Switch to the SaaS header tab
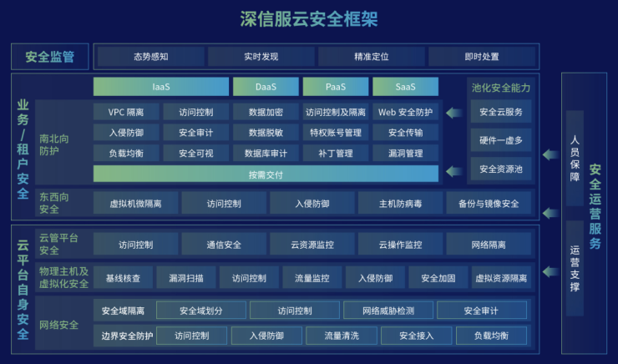Screen dimensions: 618x364 pyautogui.click(x=405, y=87)
